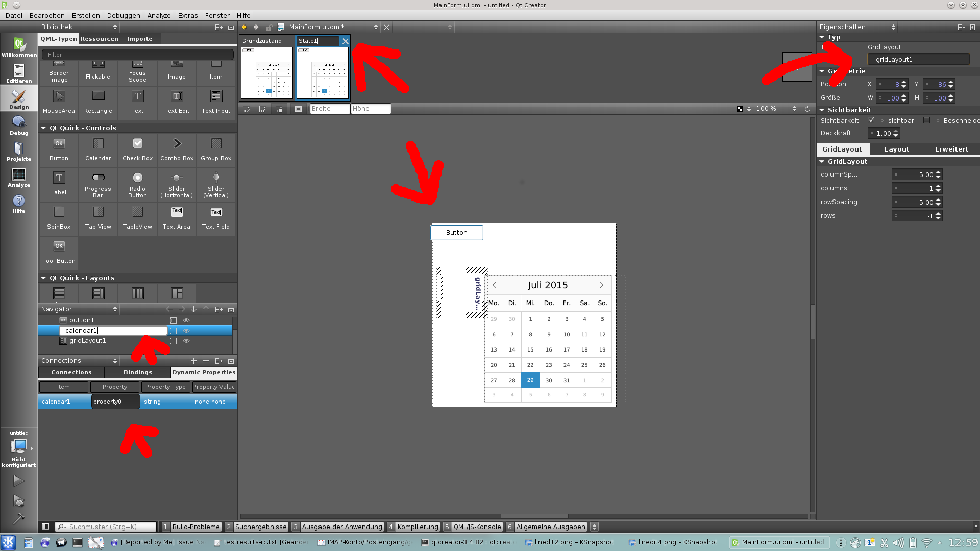Add a new connection with plus icon

194,361
